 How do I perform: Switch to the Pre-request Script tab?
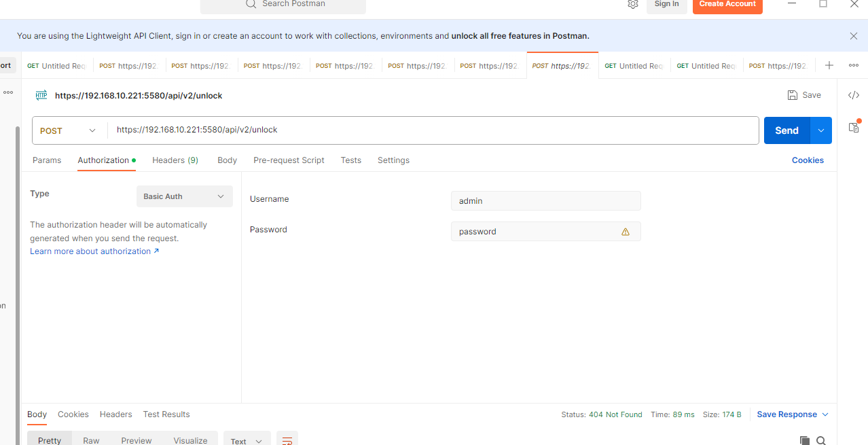(x=289, y=160)
